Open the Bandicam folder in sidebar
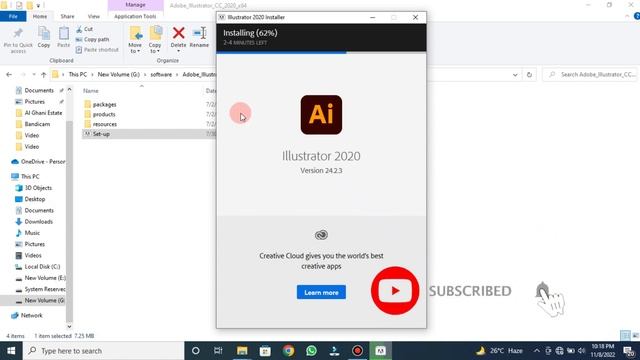Viewport: 640px width, 360px height. click(x=37, y=124)
